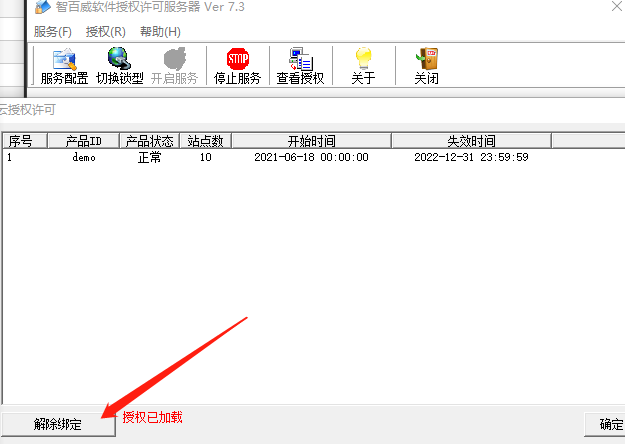
Task: Open the 服务(F) menu
Action: 53,31
